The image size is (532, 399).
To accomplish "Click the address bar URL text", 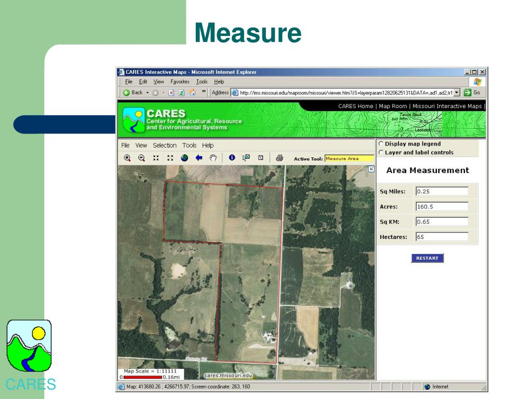I will (346, 92).
